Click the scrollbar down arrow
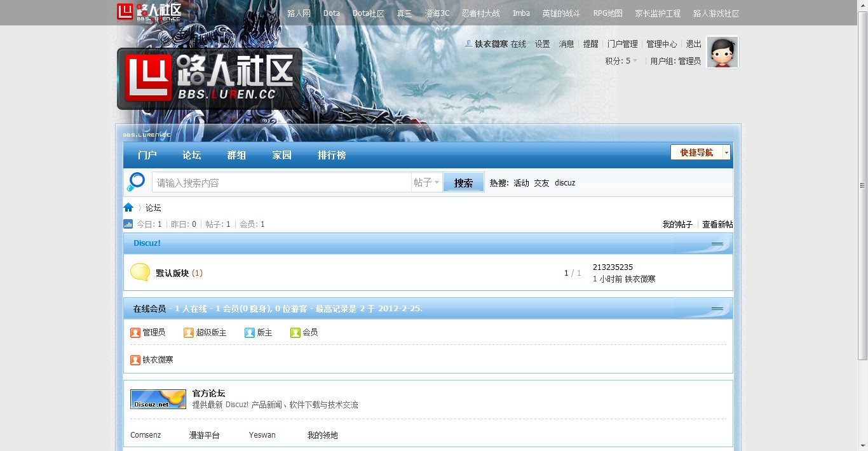 (862, 446)
